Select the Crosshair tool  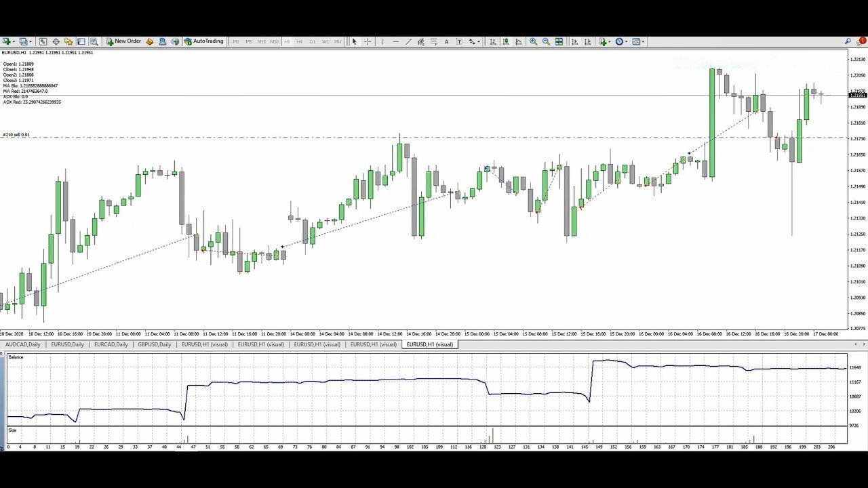point(367,41)
